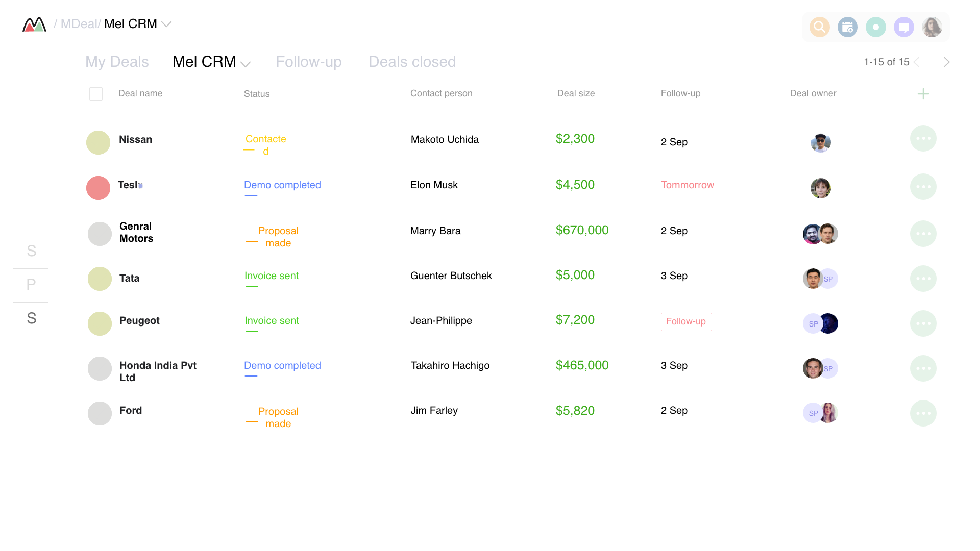Viewport: 980px width, 551px height.
Task: Click the green record dot icon
Action: click(x=876, y=27)
